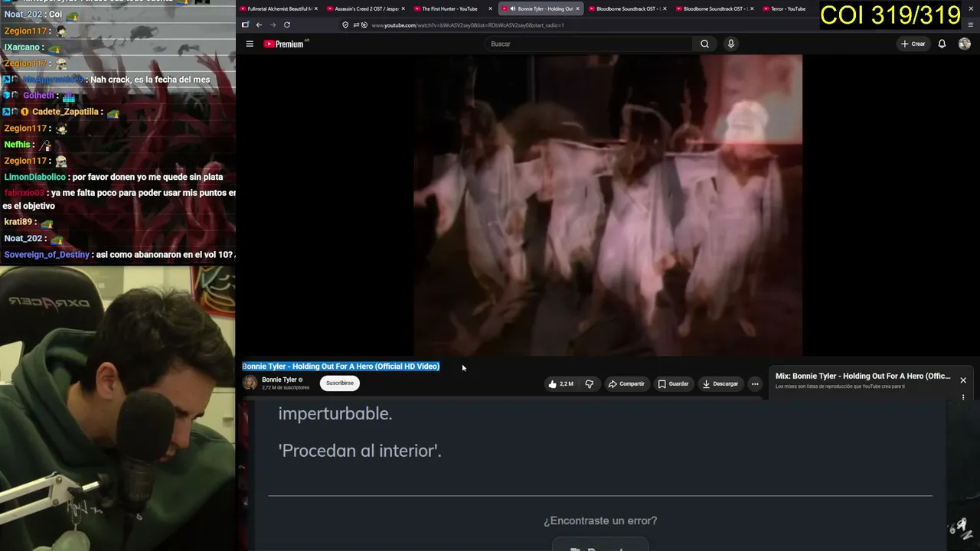Open the YouTube guide hamburger menu

pyautogui.click(x=250, y=44)
